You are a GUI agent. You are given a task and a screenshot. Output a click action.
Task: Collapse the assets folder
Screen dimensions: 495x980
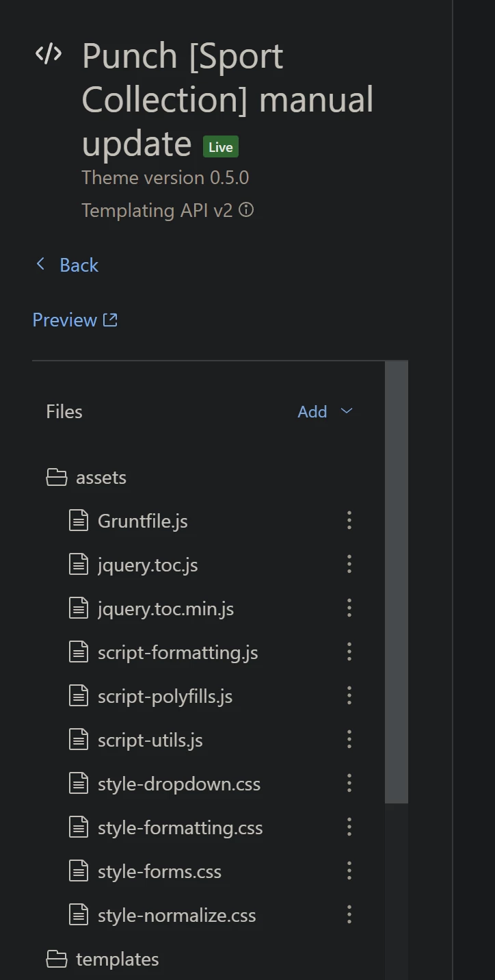pyautogui.click(x=101, y=477)
